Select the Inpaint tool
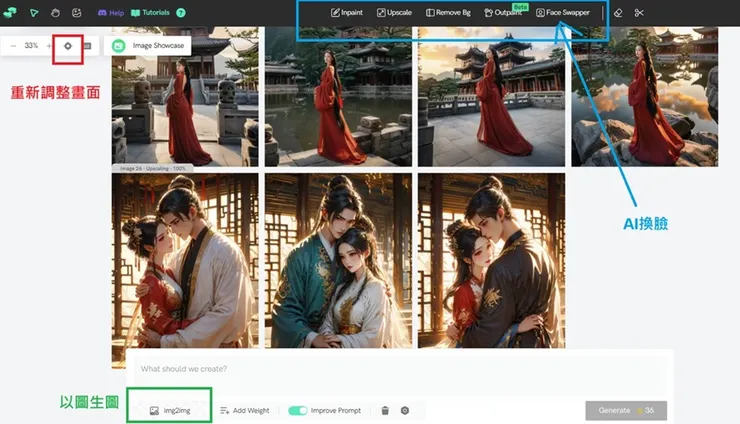Viewport: 740px width, 424px height. click(x=346, y=13)
